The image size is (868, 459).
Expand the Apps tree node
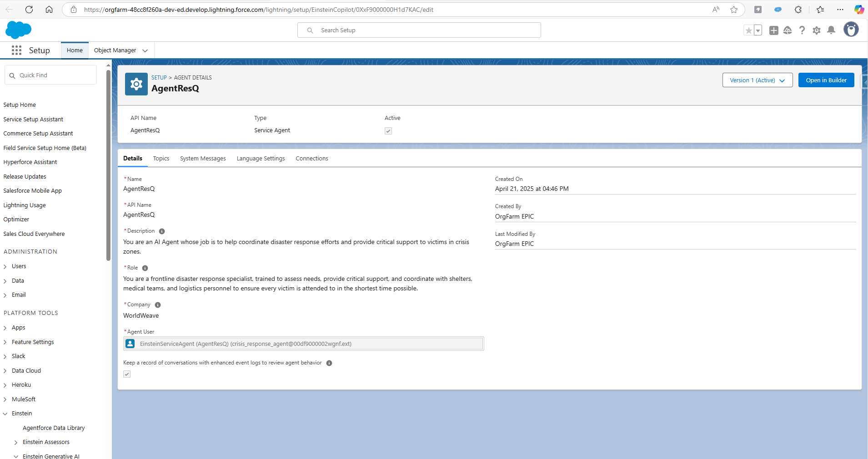pyautogui.click(x=5, y=328)
